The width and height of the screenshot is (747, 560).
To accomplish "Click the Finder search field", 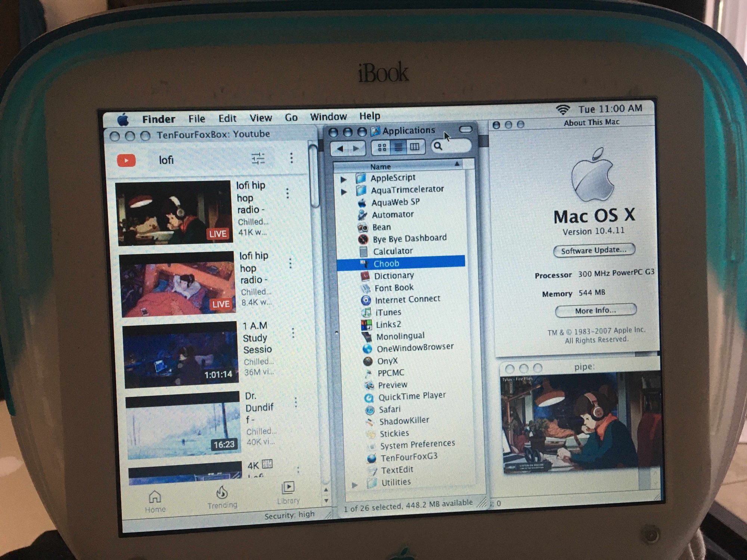I will coord(451,146).
